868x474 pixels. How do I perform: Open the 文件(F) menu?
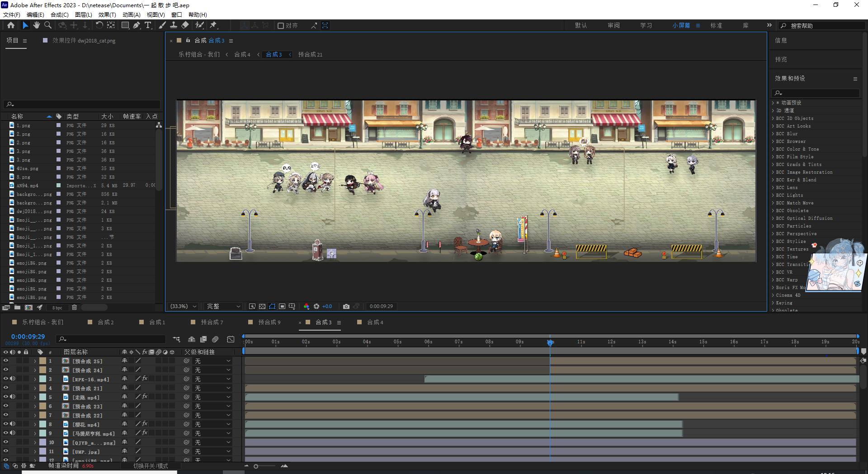[x=12, y=15]
